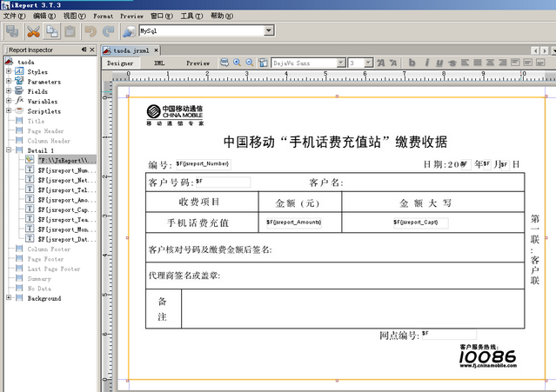This screenshot has height=392, width=556.
Task: Click the vertical align top icon
Action: pos(515,63)
